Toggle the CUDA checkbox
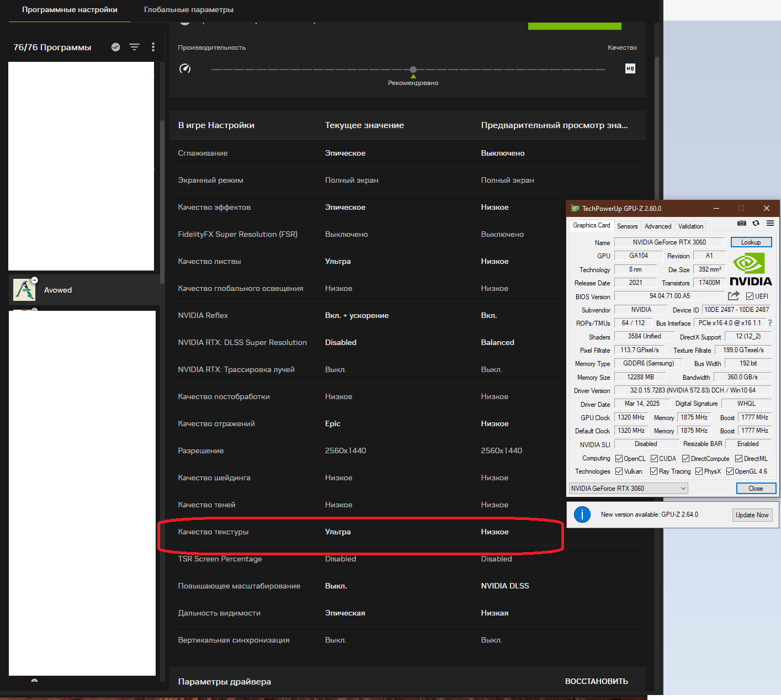 tap(654, 459)
